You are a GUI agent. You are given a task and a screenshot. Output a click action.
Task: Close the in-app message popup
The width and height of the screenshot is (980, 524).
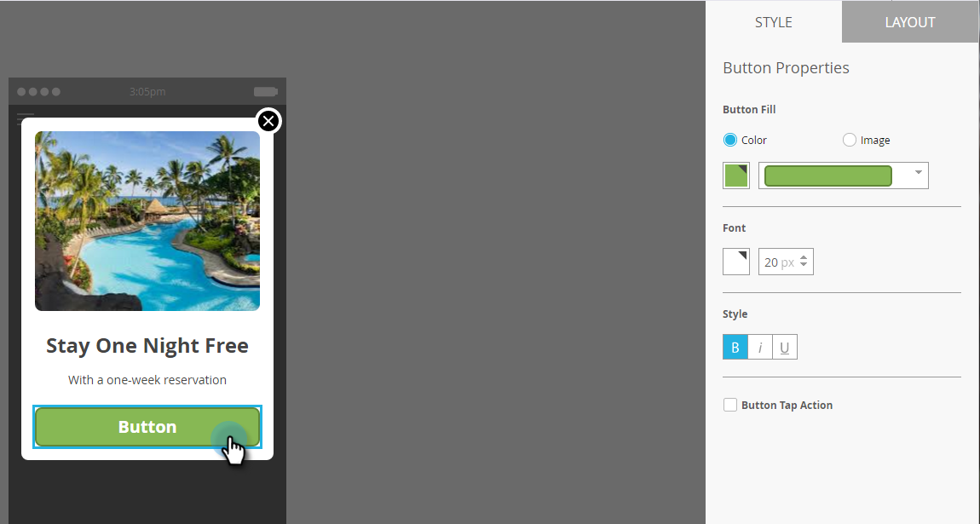click(268, 121)
